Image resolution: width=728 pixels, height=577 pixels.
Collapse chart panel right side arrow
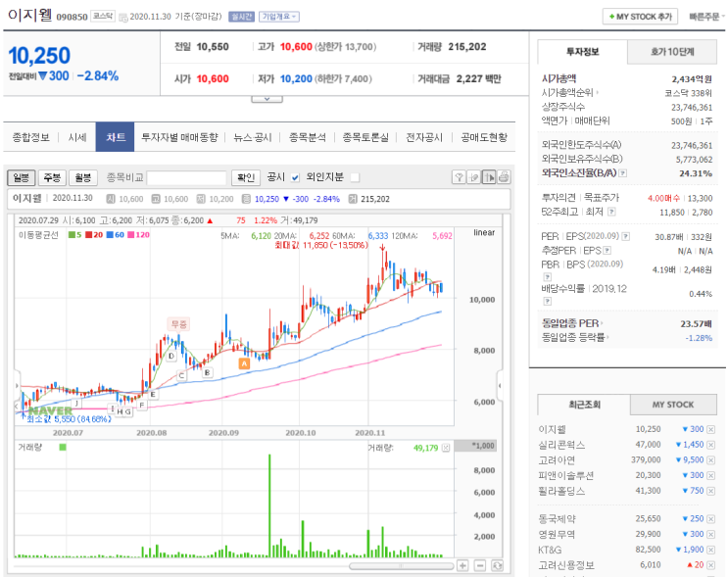coord(500,385)
